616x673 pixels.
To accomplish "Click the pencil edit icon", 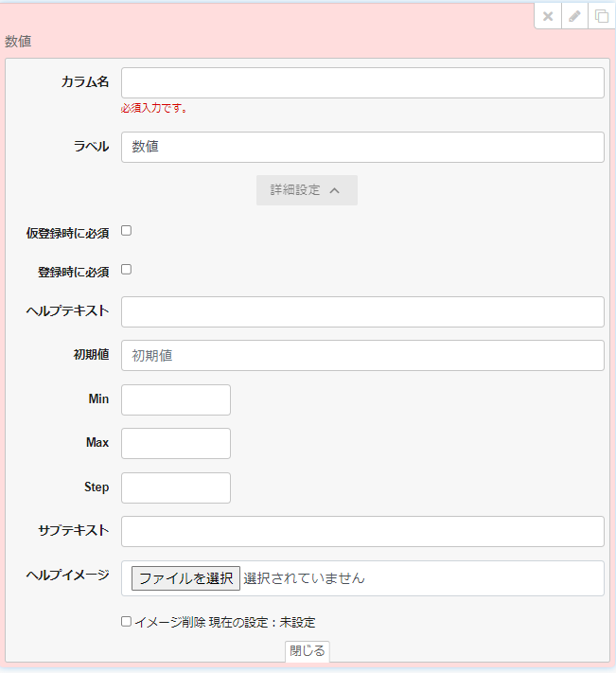I will tap(574, 16).
